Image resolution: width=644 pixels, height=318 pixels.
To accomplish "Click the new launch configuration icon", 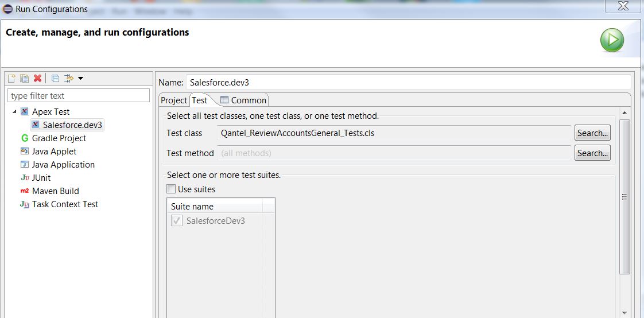I will [x=11, y=79].
